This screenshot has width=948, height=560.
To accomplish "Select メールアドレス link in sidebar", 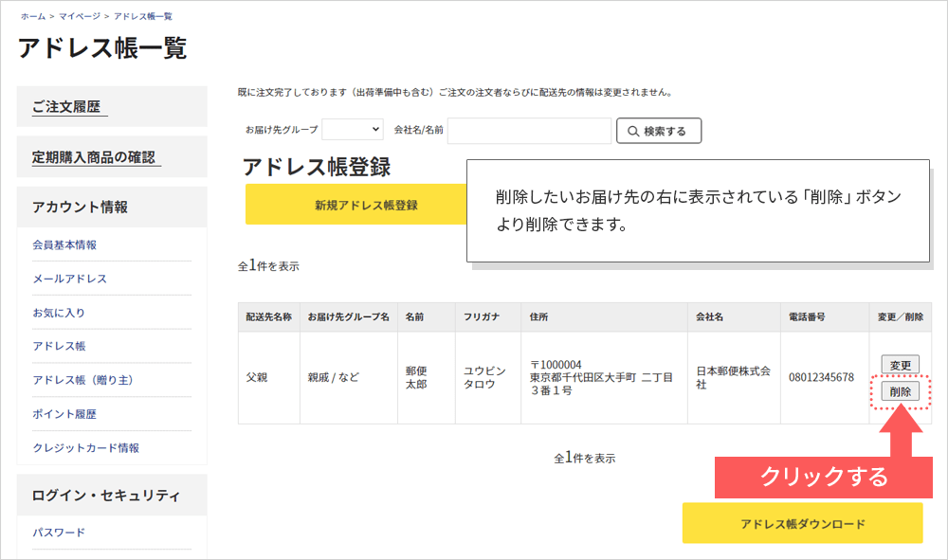I will [69, 279].
